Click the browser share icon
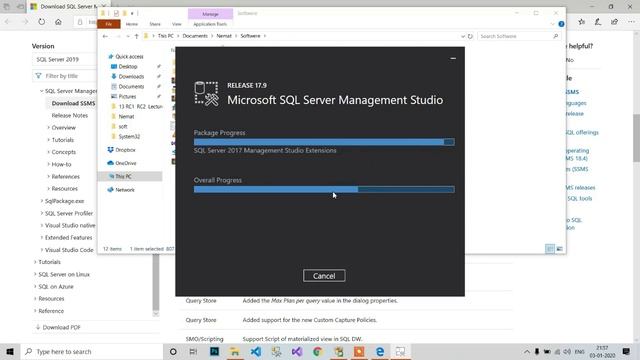640x360 pixels. (x=614, y=22)
